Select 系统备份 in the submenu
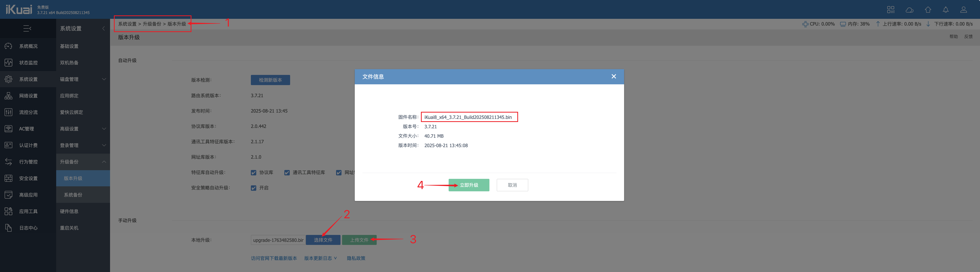This screenshot has height=272, width=980. tap(73, 195)
